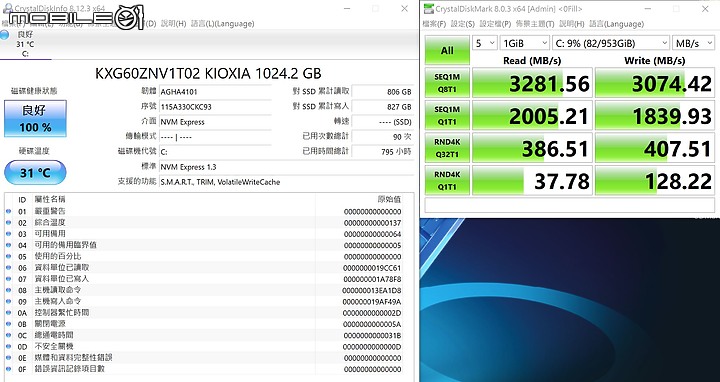Click the status dot for 0B 關閉電源

[x=8, y=324]
